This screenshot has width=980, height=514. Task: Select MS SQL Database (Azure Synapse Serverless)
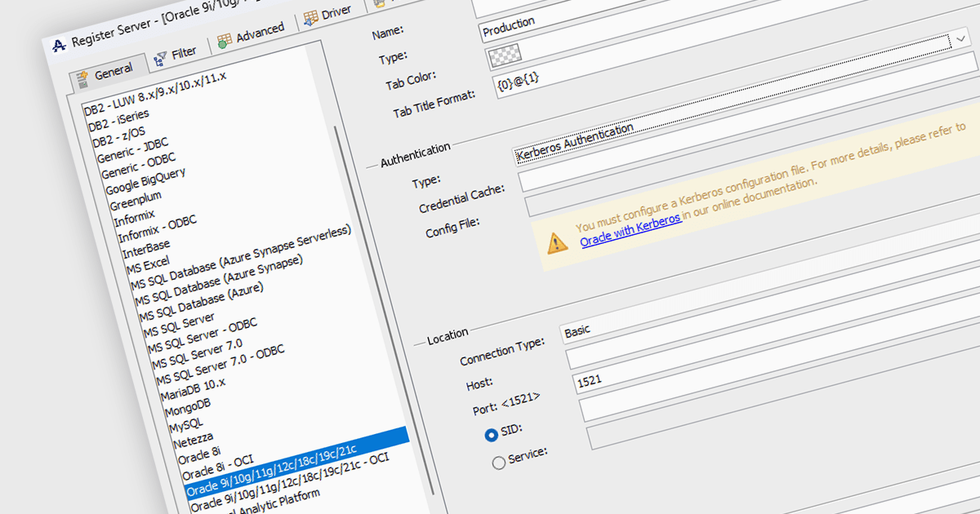(x=240, y=257)
